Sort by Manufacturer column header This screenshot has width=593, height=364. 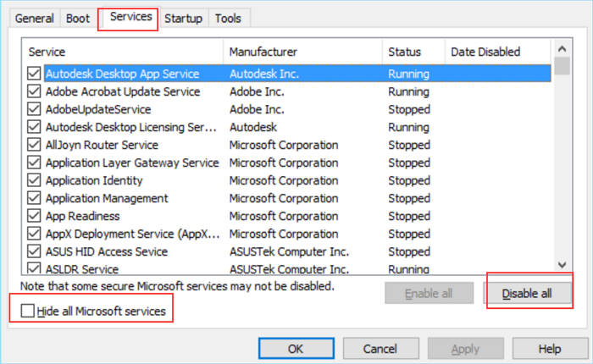pyautogui.click(x=263, y=52)
